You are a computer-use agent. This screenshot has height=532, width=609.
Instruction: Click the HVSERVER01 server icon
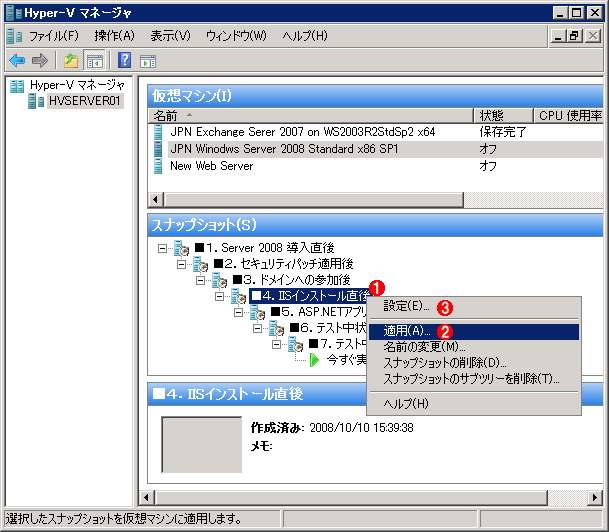[x=37, y=101]
